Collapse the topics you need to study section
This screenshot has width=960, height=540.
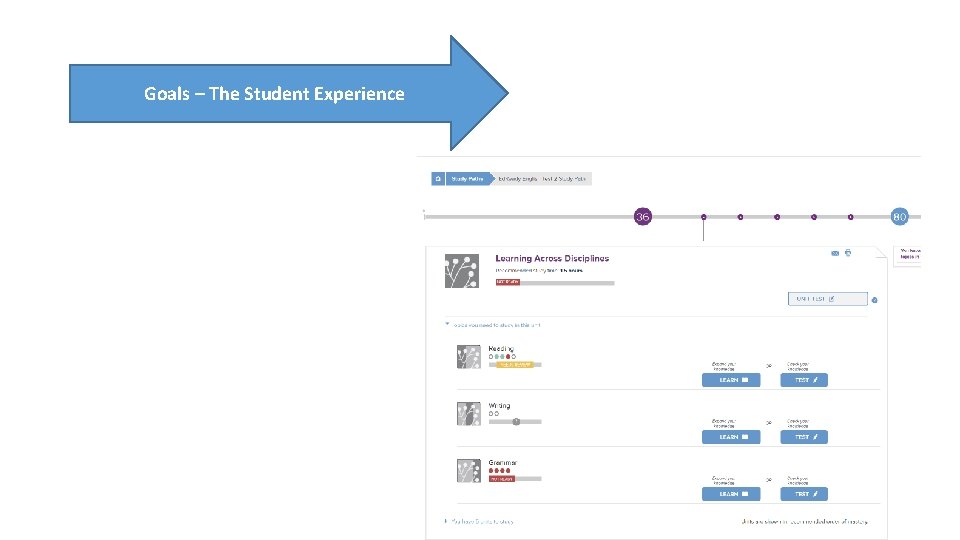tap(448, 324)
